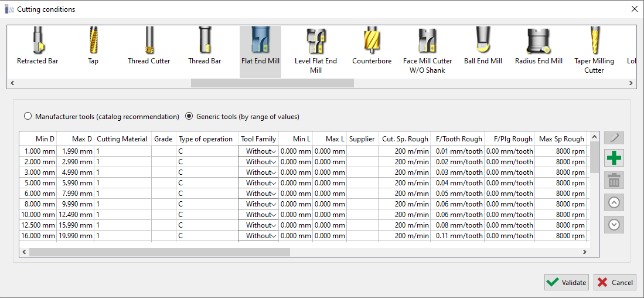
Task: Select the Thread Cutter tool
Action: point(149,47)
